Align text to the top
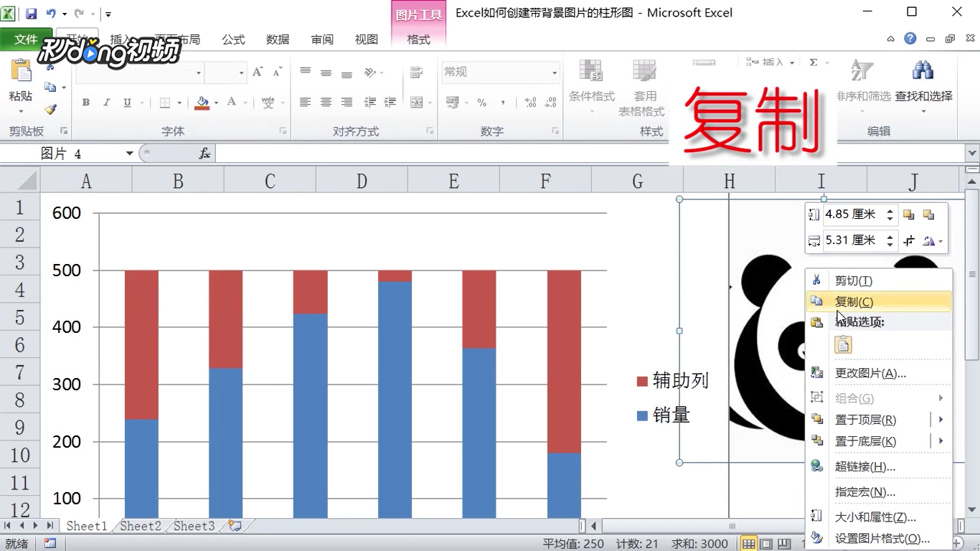This screenshot has height=551, width=980. click(x=306, y=72)
